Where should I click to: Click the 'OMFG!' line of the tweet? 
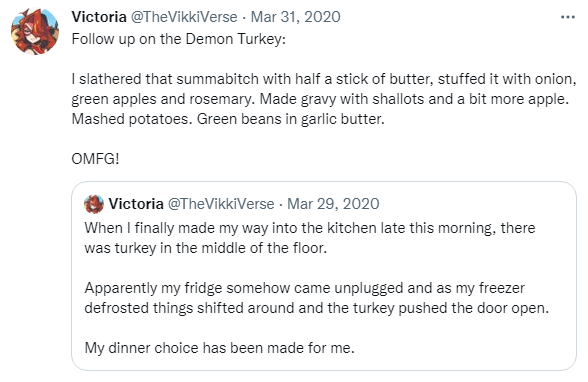pyautogui.click(x=95, y=159)
